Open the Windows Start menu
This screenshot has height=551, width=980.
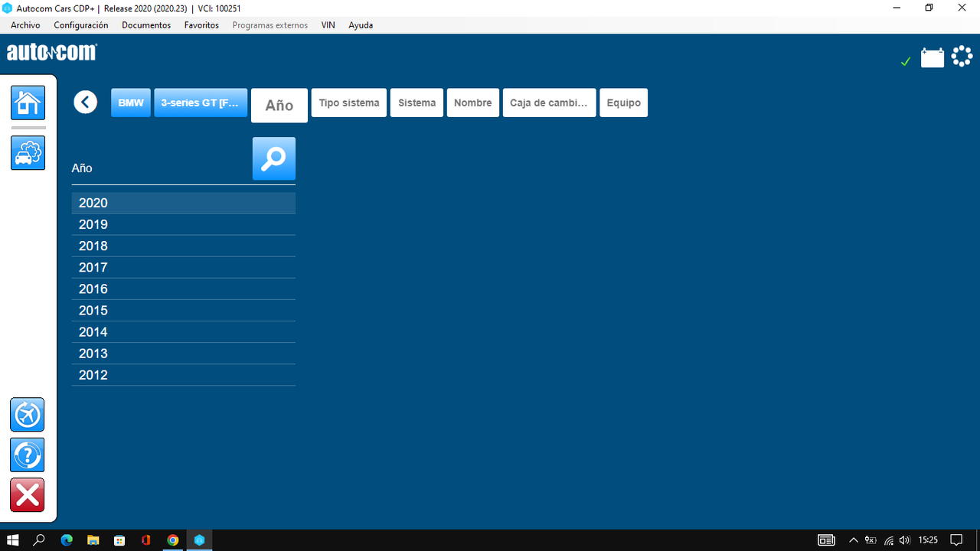(x=13, y=540)
